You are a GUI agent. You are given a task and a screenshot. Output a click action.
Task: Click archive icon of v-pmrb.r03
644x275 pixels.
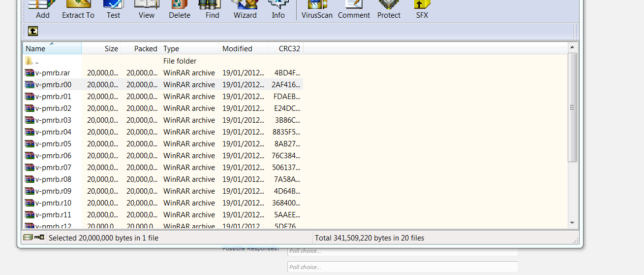30,120
